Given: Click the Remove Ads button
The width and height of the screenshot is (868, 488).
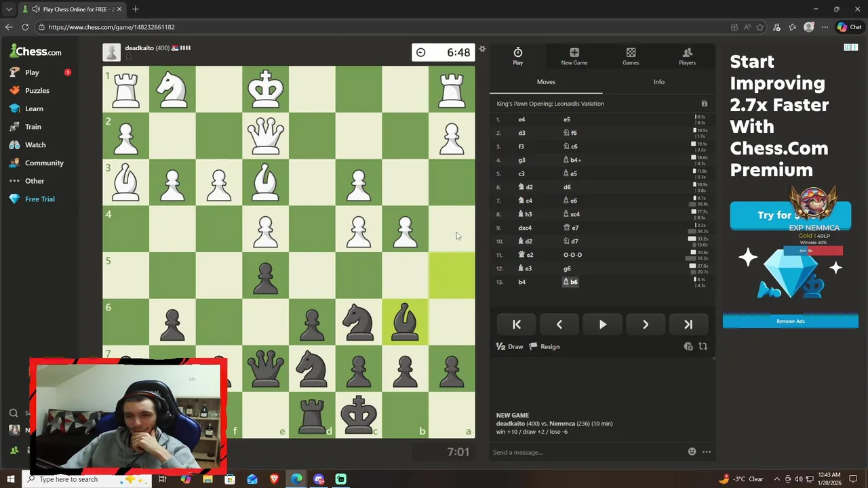Looking at the screenshot, I should tap(790, 321).
